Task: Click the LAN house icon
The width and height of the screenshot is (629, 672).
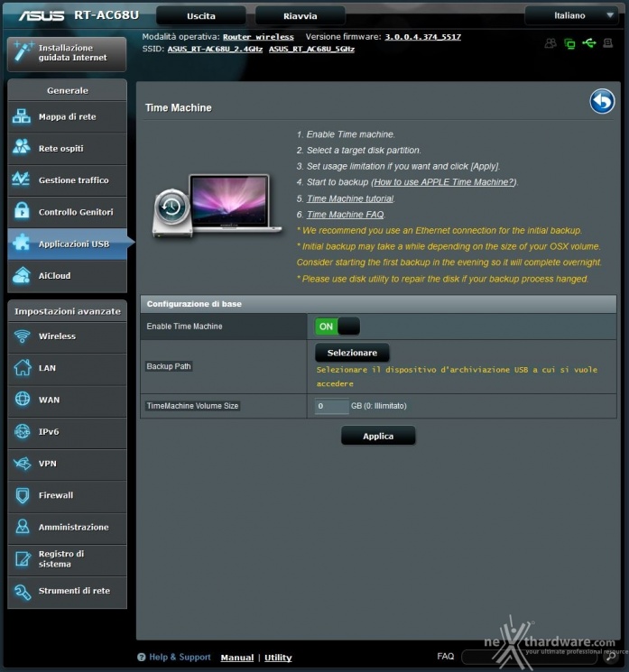Action: pos(22,368)
